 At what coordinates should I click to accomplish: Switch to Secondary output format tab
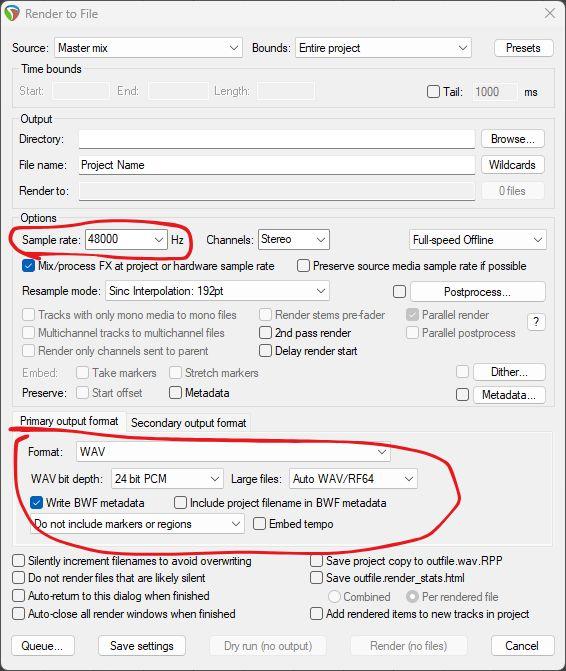[x=188, y=423]
